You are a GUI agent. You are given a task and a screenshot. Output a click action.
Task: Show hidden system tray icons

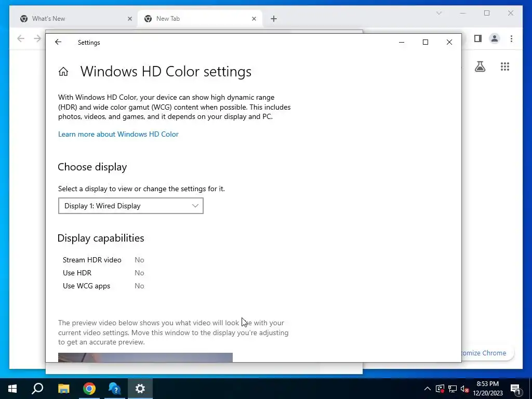tap(428, 389)
